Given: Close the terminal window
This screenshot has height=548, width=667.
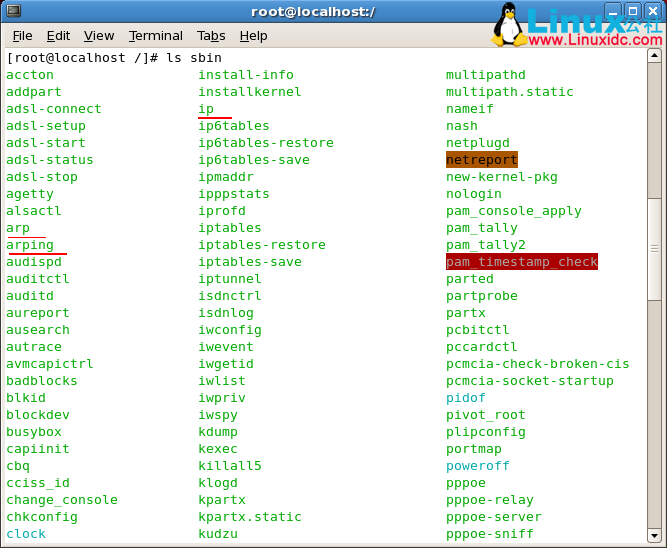Looking at the screenshot, I should click(653, 11).
